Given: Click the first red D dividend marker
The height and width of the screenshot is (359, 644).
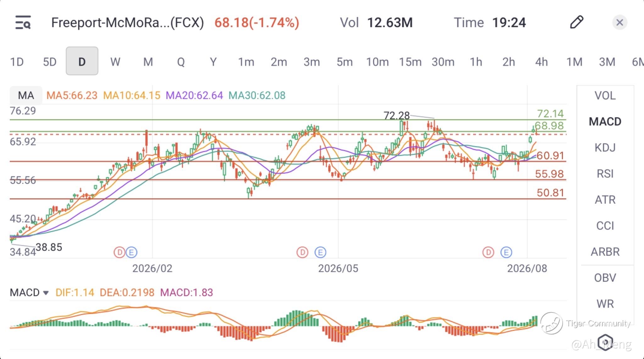Looking at the screenshot, I should 119,252.
